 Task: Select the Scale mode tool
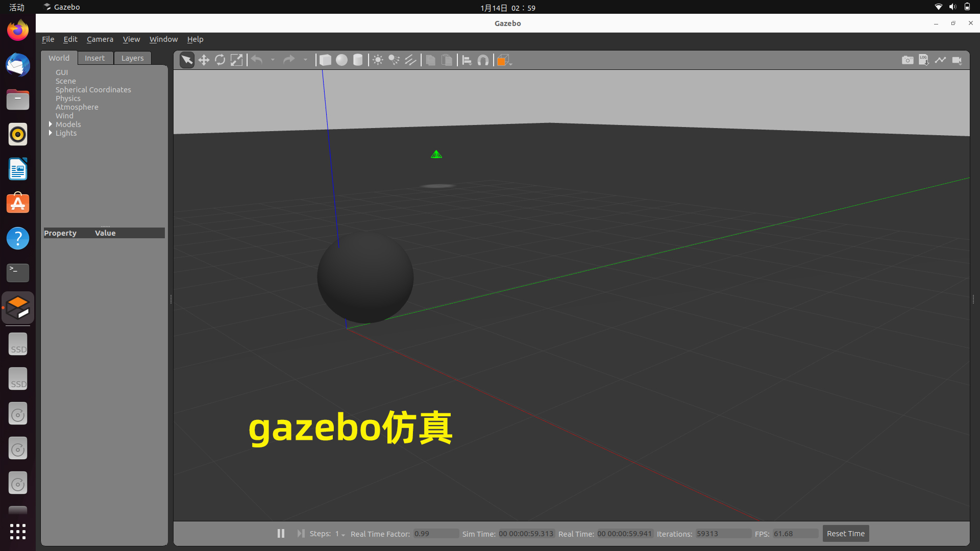236,60
